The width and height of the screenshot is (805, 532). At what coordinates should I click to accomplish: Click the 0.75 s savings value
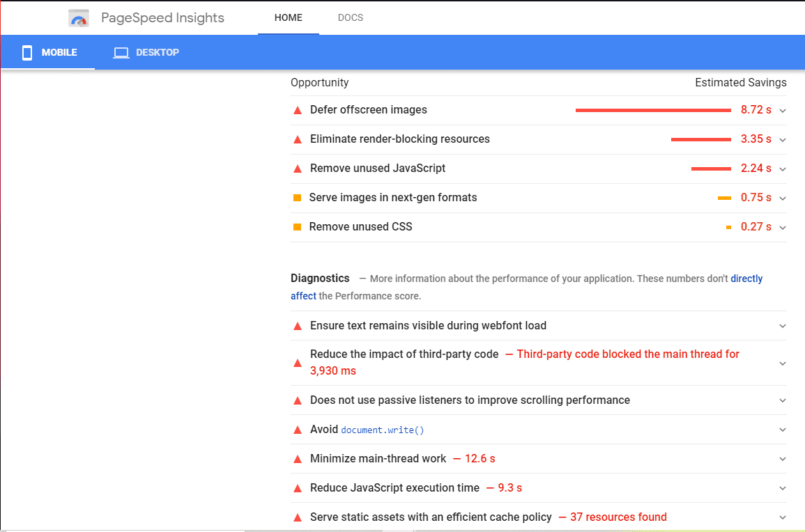pyautogui.click(x=756, y=198)
